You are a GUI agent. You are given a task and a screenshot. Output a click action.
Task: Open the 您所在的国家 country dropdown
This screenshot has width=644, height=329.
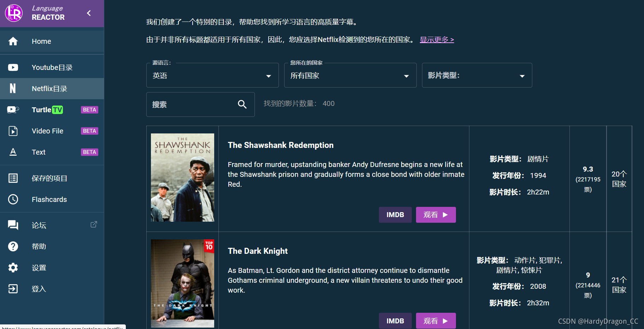tap(350, 75)
